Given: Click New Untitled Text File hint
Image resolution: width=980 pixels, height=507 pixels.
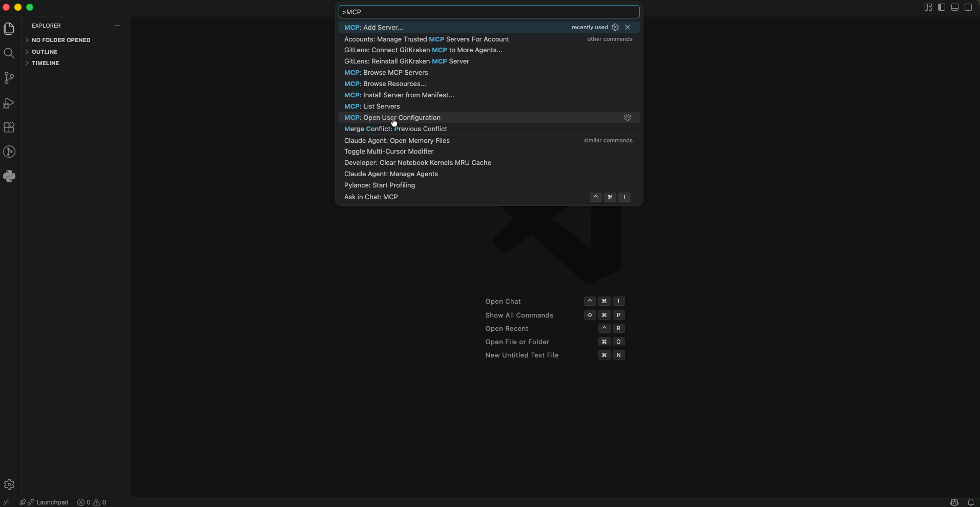Looking at the screenshot, I should click(x=522, y=355).
